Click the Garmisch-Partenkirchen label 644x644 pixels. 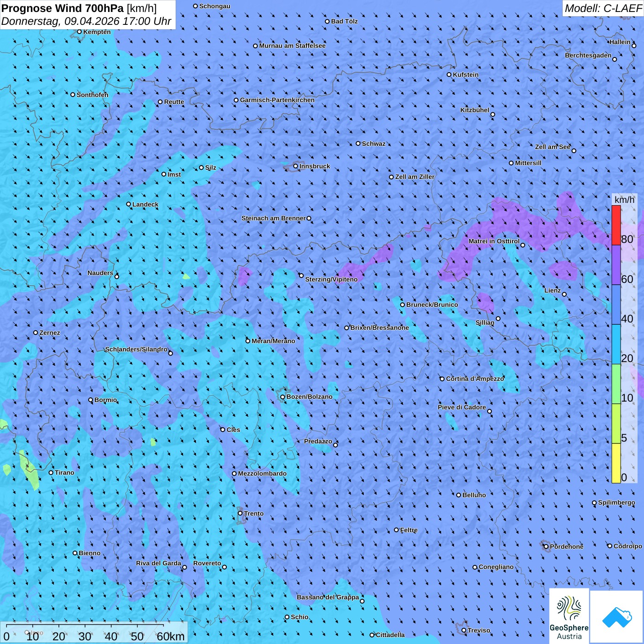277,100
